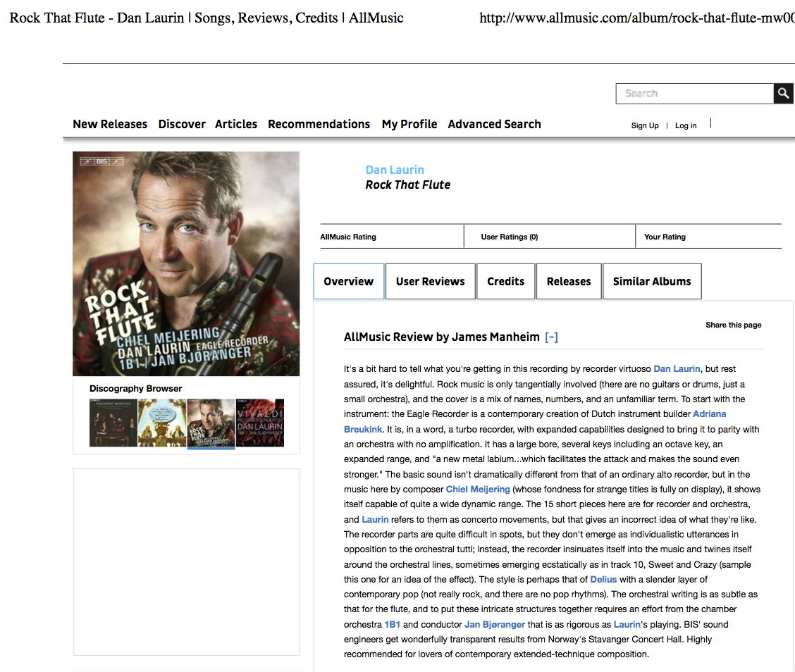Open the Delius link in the review
The height and width of the screenshot is (672, 795).
603,579
